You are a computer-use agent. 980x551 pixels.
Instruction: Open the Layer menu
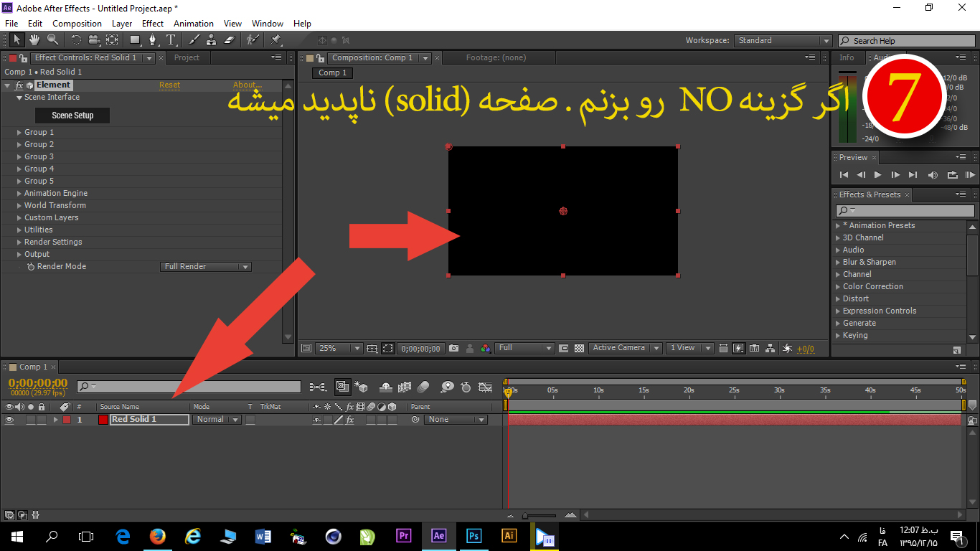[122, 24]
